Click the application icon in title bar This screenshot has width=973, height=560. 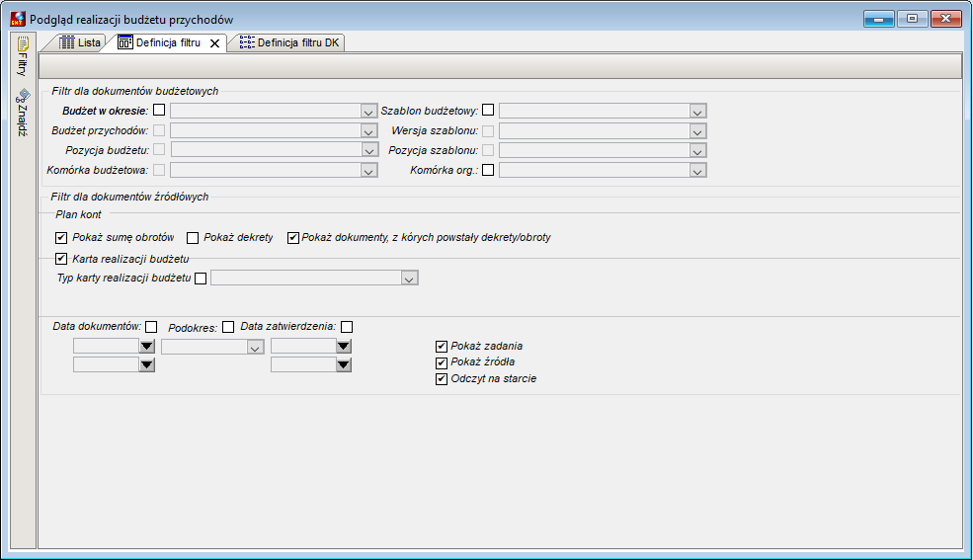coord(18,19)
